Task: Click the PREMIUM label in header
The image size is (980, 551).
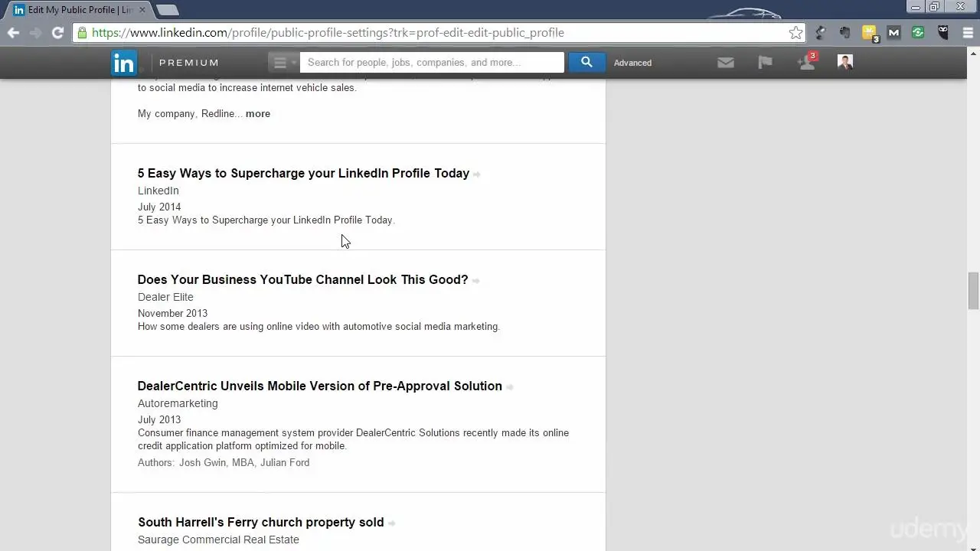Action: coord(189,63)
